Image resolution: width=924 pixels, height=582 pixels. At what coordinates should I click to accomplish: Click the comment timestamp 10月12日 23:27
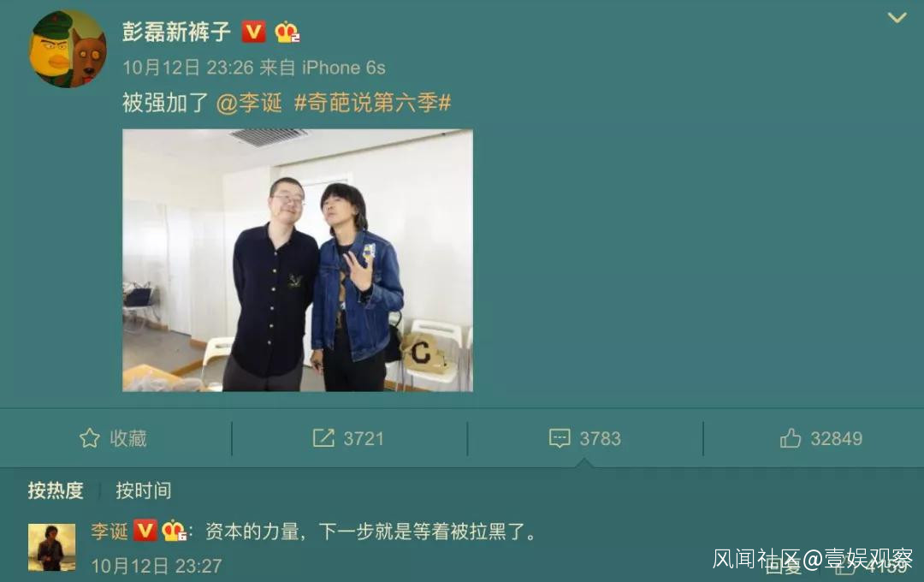point(157,566)
